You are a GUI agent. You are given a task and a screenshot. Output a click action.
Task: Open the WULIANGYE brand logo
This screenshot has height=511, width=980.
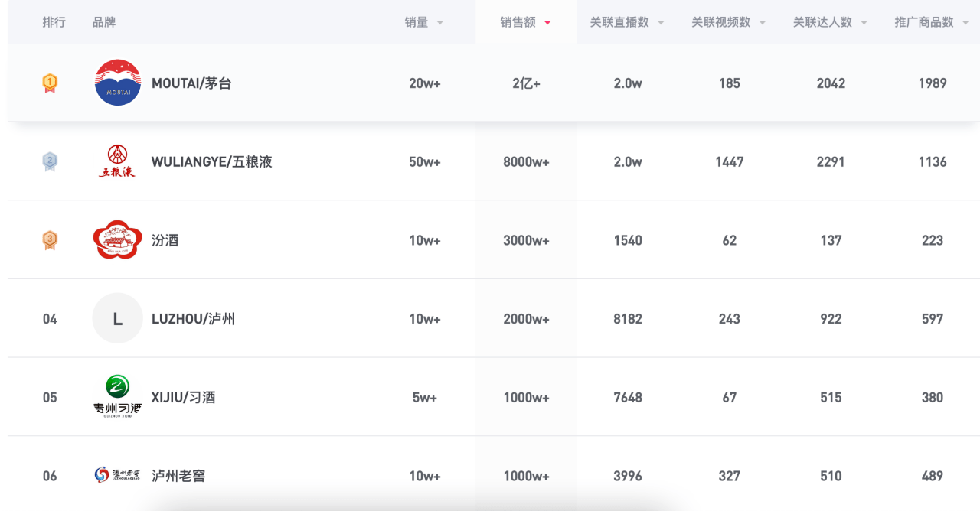(118, 161)
